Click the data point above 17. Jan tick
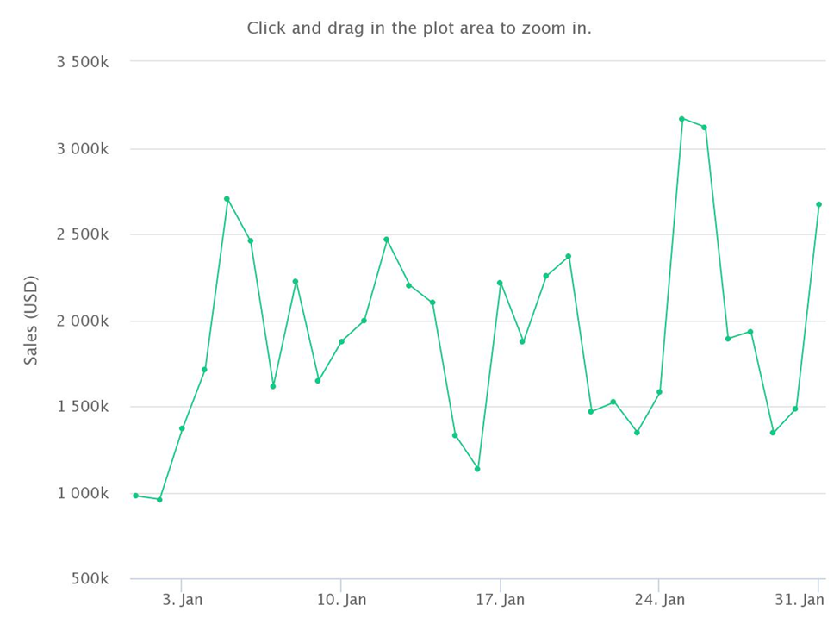 (x=500, y=283)
